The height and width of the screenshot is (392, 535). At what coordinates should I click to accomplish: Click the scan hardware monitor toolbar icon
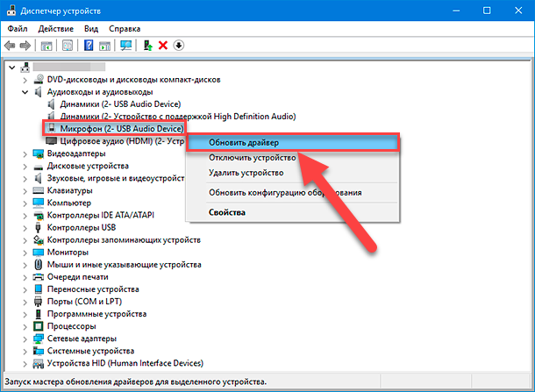coord(126,46)
